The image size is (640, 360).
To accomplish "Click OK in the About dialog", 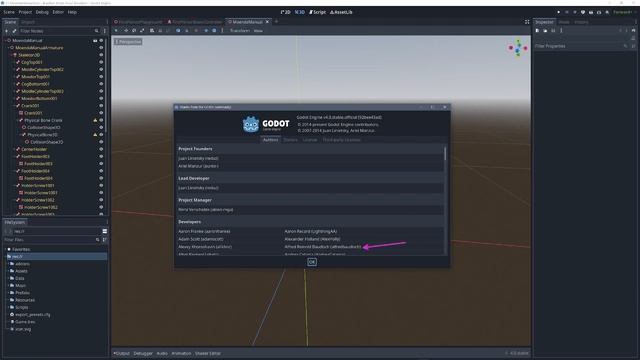I will 312,262.
